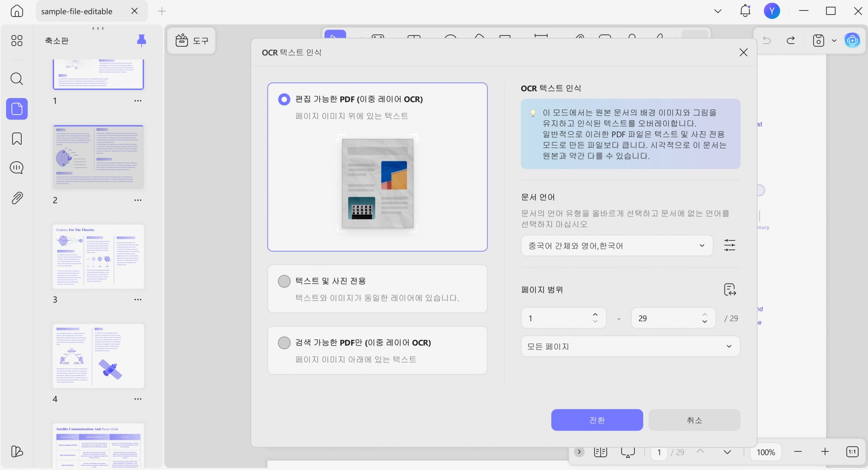This screenshot has height=470, width=868.
Task: Zoom out with the minus icon
Action: [798, 452]
